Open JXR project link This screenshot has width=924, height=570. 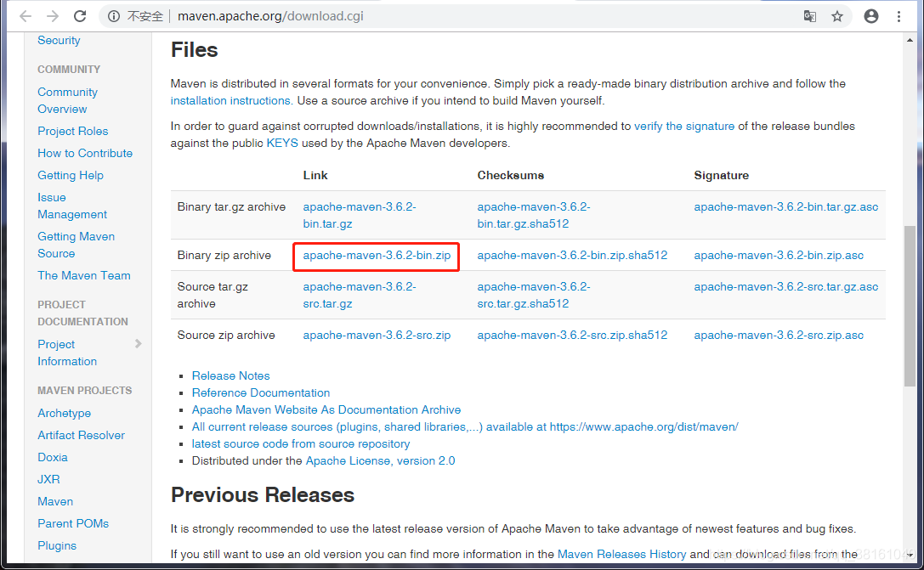coord(49,479)
